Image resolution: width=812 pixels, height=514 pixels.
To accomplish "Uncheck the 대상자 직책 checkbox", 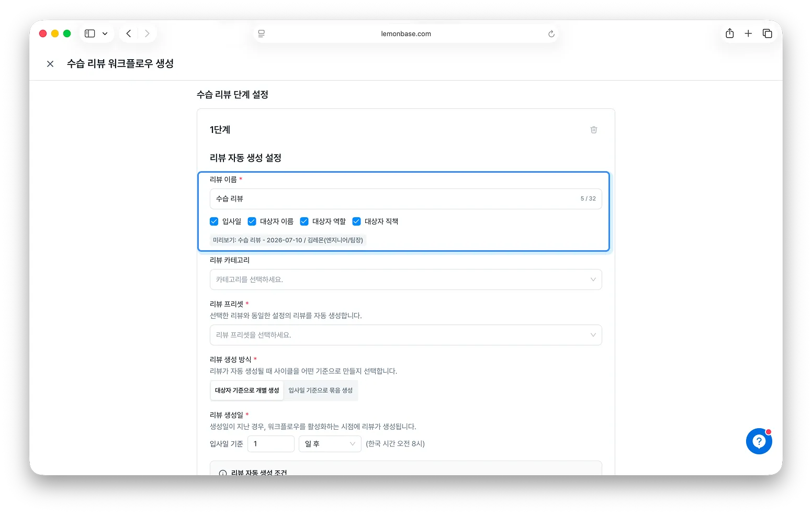I will click(x=356, y=221).
